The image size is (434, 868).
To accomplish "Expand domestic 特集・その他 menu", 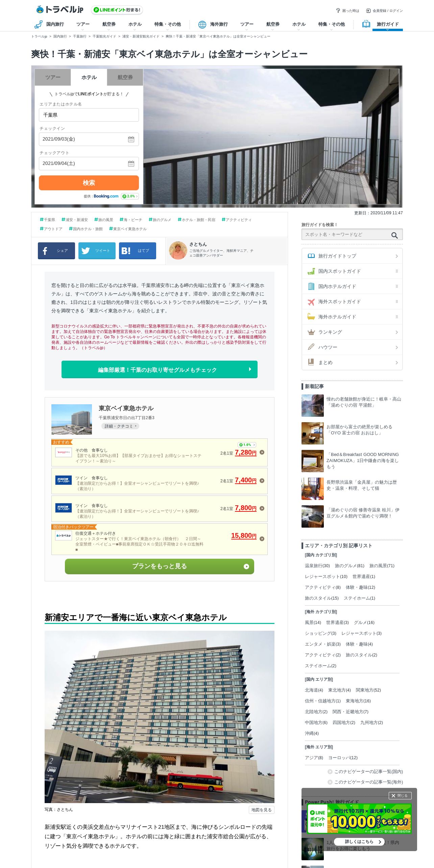I will pos(167,24).
